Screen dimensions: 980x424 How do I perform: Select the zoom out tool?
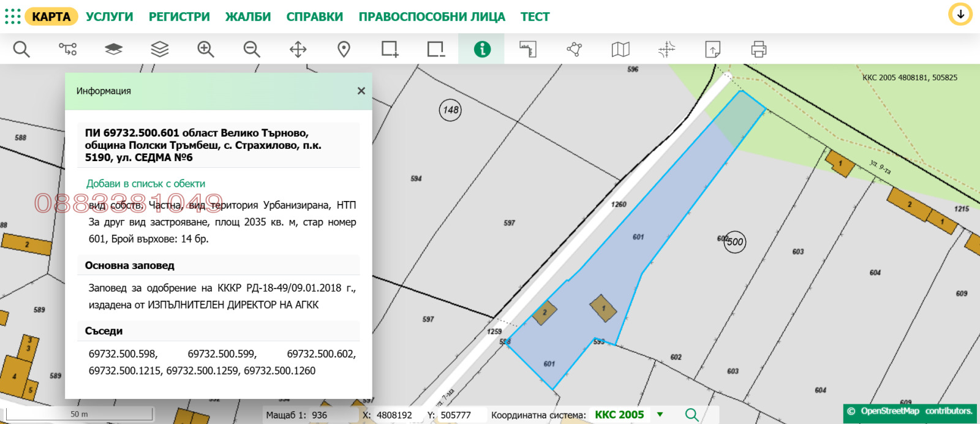252,49
